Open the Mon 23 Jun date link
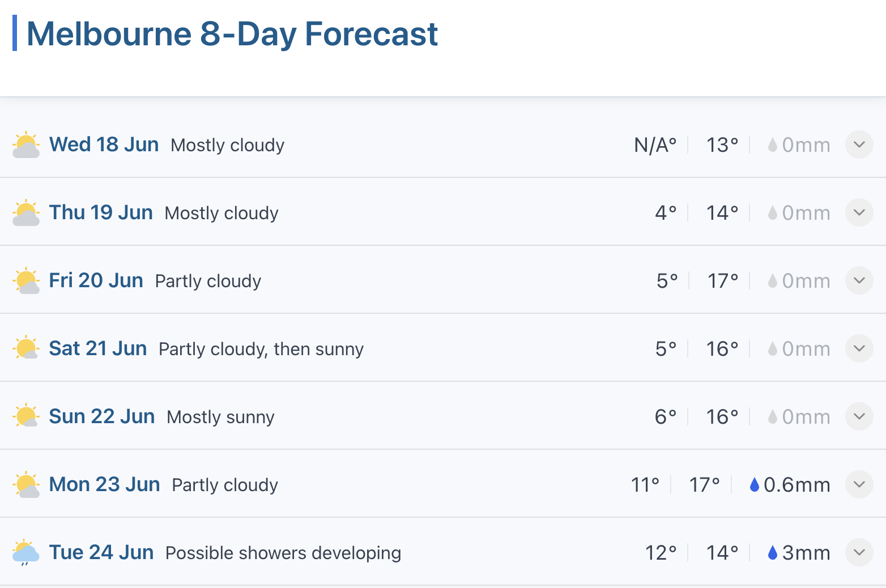 pyautogui.click(x=104, y=484)
